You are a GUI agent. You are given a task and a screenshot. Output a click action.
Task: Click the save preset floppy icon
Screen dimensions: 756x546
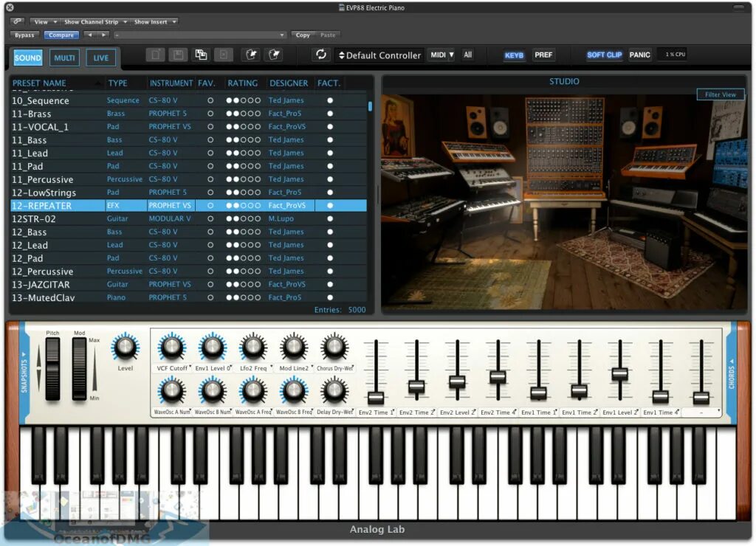point(178,55)
